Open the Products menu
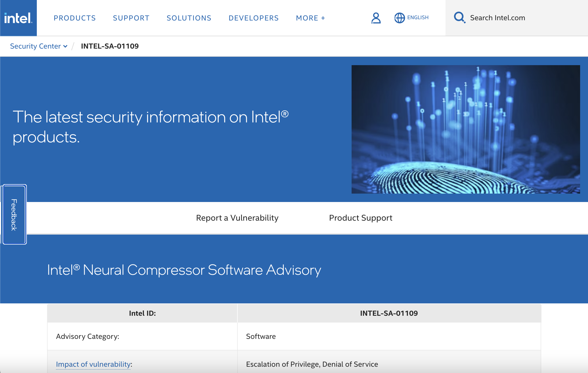The height and width of the screenshot is (373, 588). (75, 18)
